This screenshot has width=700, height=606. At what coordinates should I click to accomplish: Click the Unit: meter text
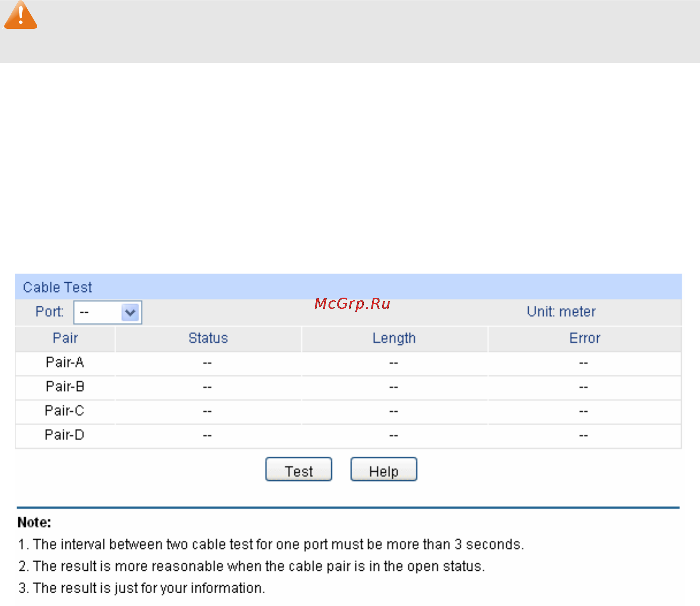point(561,311)
